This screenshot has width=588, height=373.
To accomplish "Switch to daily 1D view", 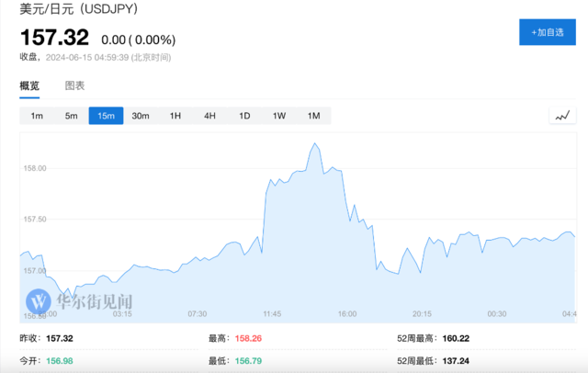I will click(244, 116).
